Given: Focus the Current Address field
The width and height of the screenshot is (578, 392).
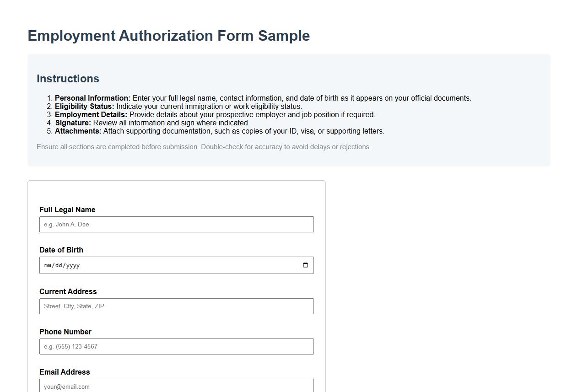Looking at the screenshot, I should tap(176, 306).
